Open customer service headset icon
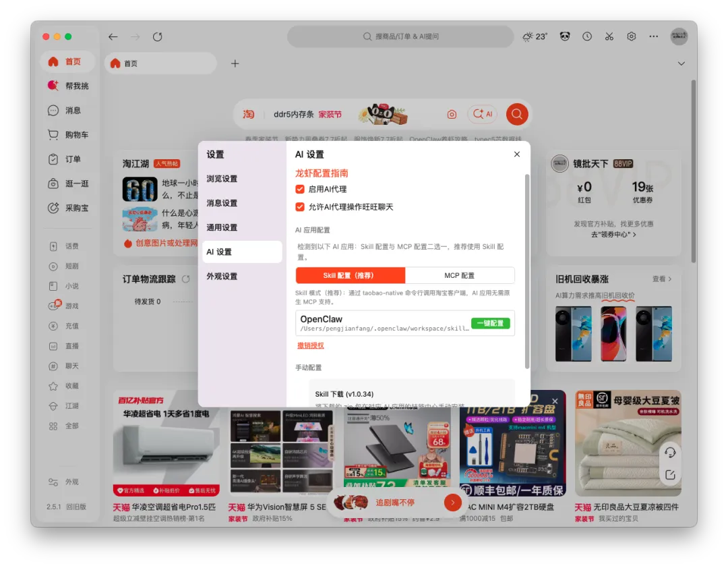The width and height of the screenshot is (728, 568). click(670, 452)
